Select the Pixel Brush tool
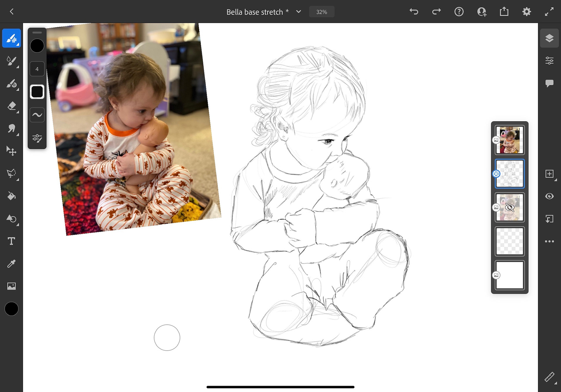Screen dimensions: 561x392 tap(11, 38)
